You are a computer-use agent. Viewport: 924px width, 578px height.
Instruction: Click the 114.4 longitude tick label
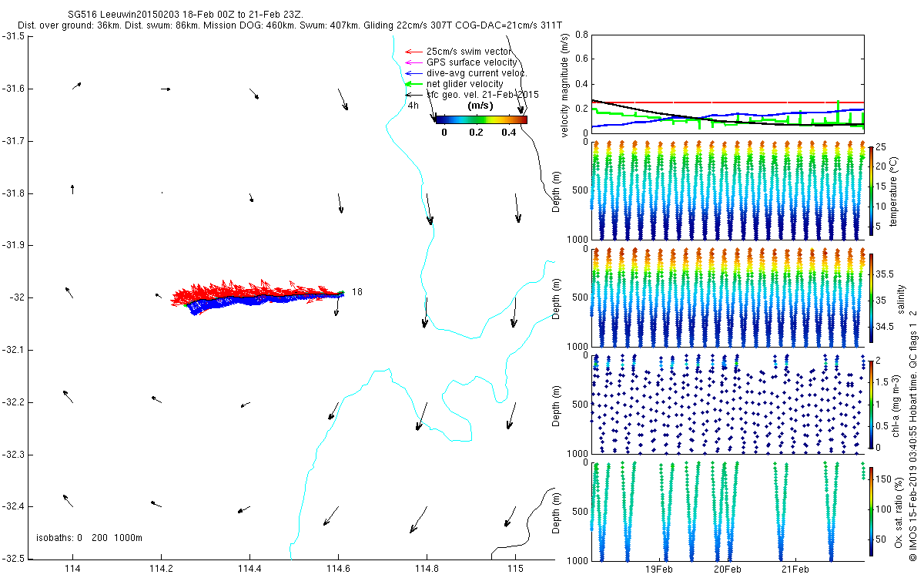(x=249, y=570)
